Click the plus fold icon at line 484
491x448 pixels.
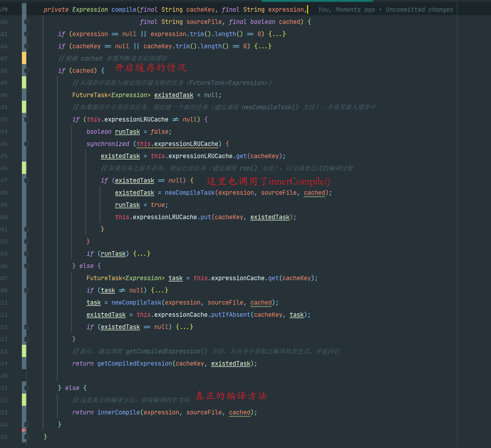(x=26, y=46)
